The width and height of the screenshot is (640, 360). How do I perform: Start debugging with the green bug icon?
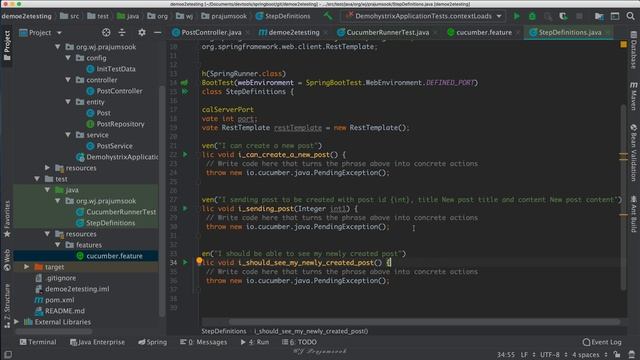[532, 16]
